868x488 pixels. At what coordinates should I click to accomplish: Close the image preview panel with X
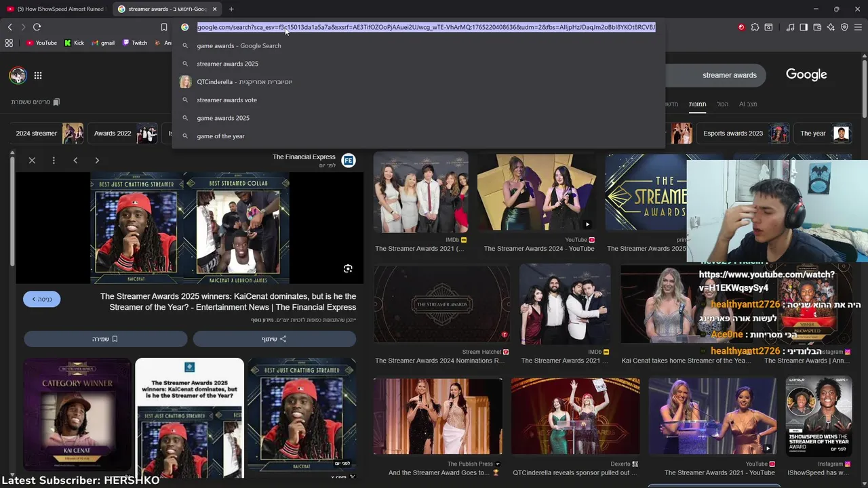32,161
